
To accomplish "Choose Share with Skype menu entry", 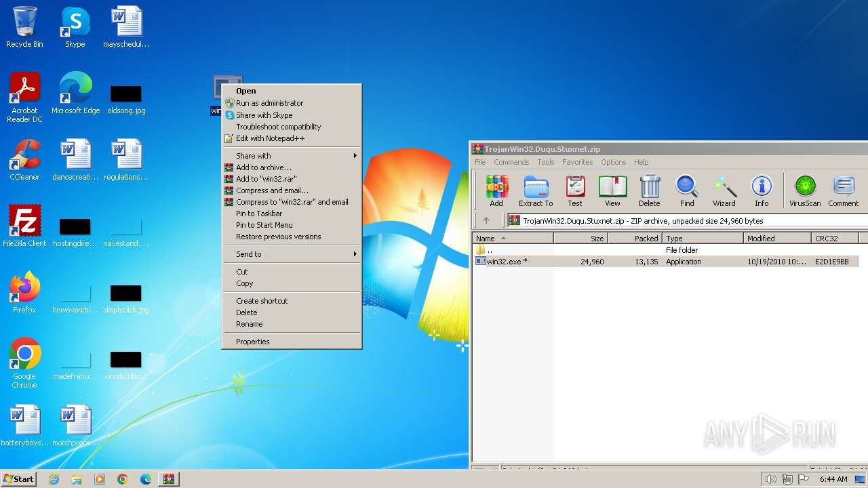I will (292, 115).
